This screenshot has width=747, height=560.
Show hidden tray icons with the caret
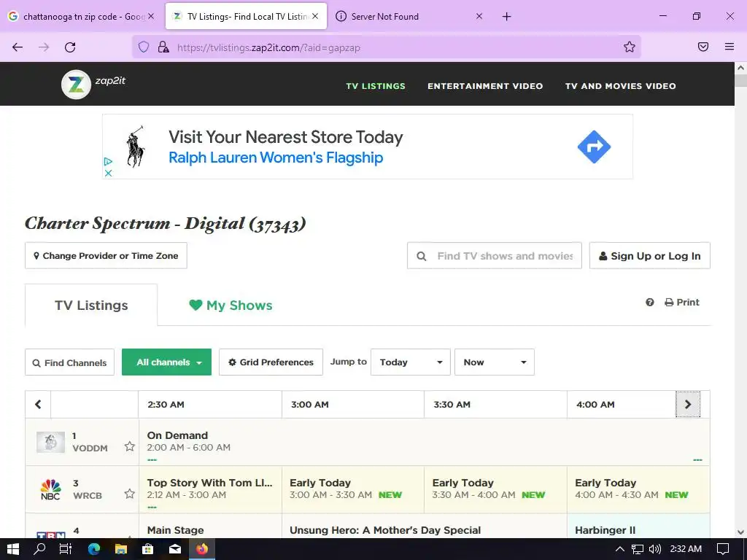620,549
